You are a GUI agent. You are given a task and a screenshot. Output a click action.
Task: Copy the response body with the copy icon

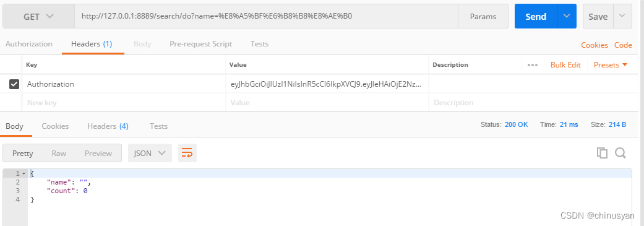(x=602, y=153)
